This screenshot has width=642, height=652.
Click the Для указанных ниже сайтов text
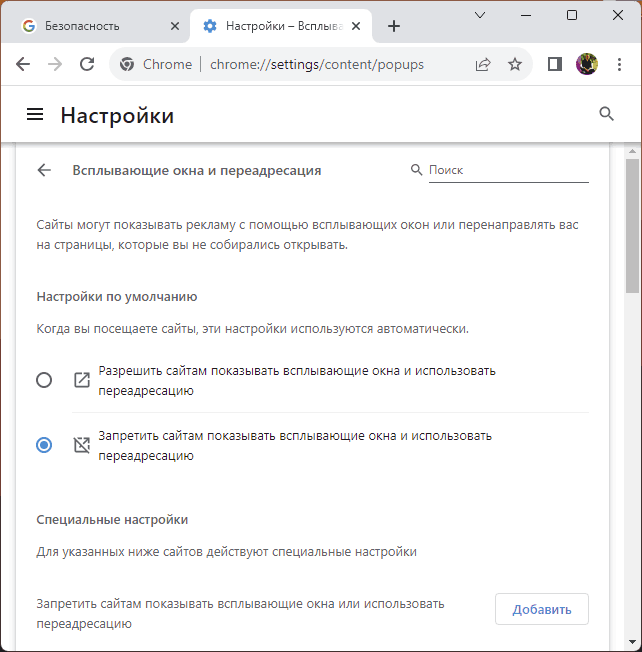coord(227,551)
